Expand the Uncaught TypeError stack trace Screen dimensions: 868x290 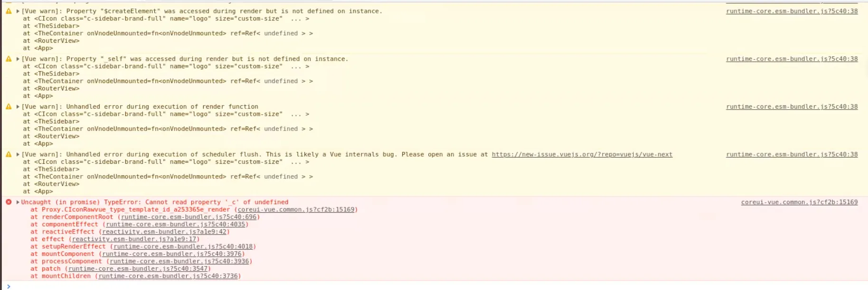[18, 202]
